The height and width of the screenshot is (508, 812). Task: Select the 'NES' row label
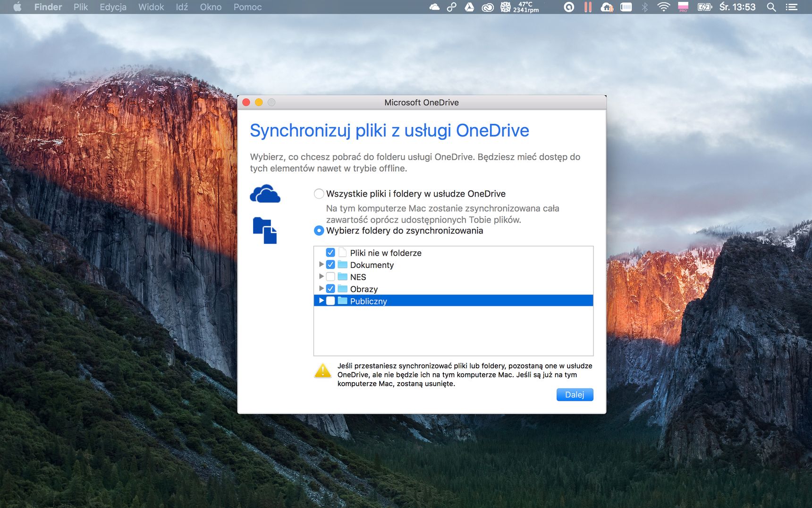pos(358,277)
